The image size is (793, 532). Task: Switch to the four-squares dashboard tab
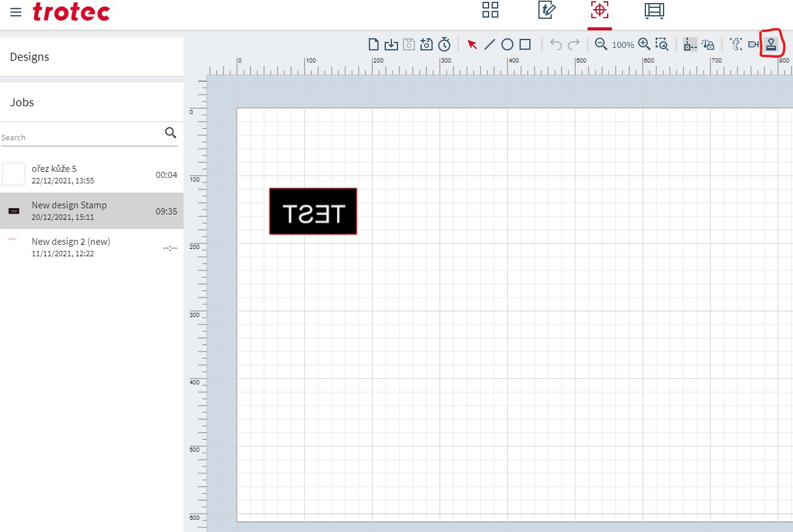[490, 10]
